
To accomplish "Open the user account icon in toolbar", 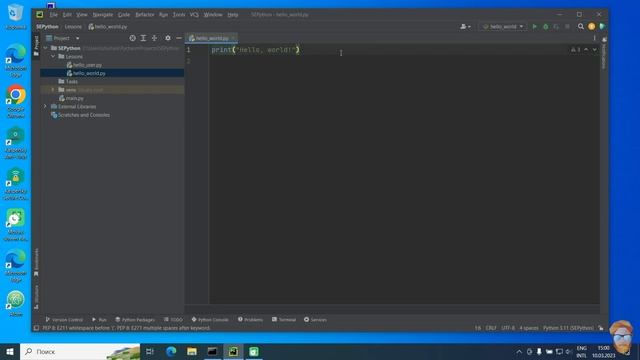I will pos(465,27).
